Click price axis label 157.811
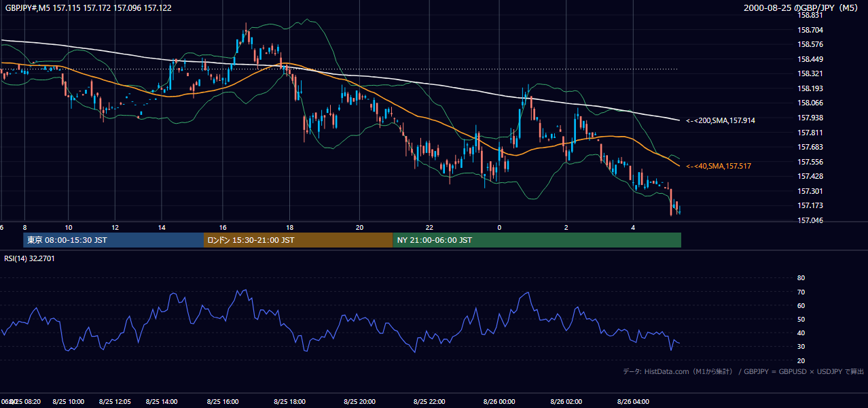 810,133
